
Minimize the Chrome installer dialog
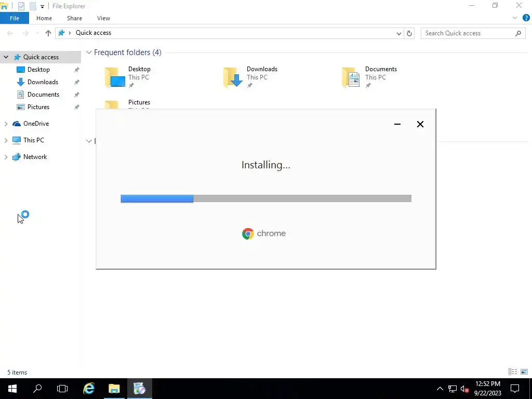pyautogui.click(x=397, y=124)
